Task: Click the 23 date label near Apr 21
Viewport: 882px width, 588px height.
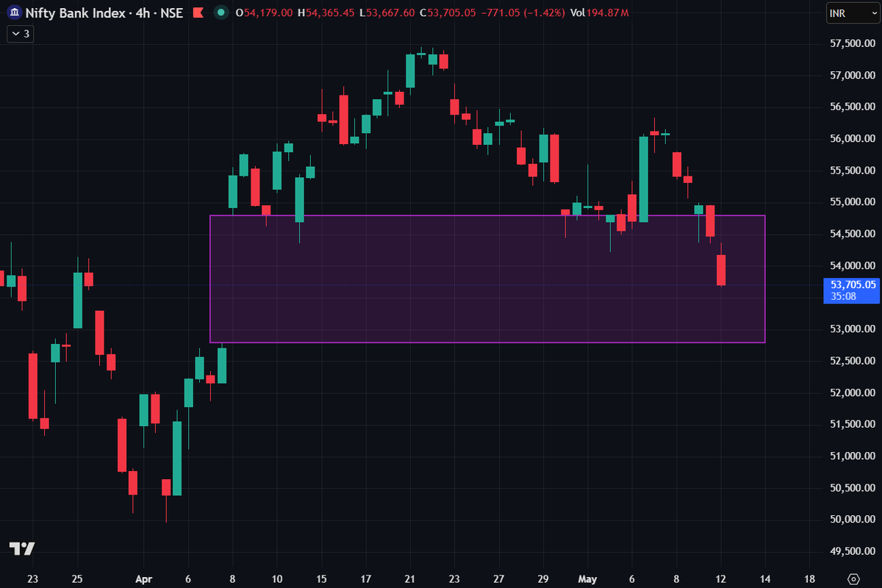Action: 454,578
